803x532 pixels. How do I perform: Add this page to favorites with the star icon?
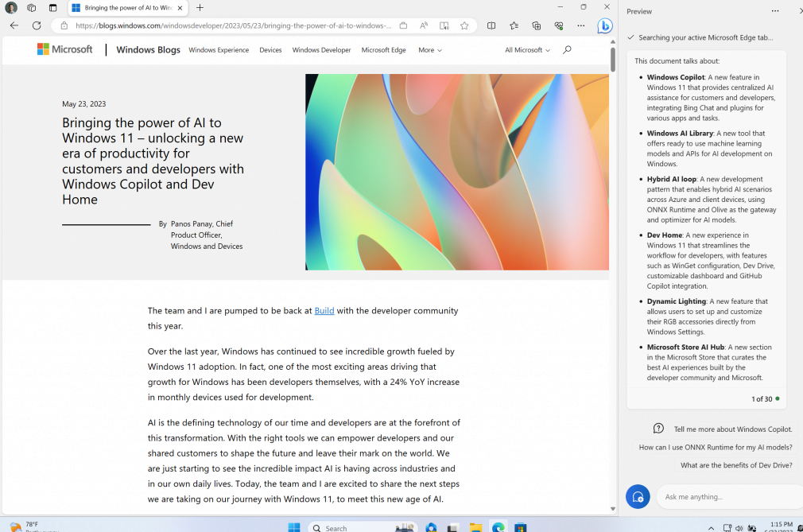tap(464, 25)
